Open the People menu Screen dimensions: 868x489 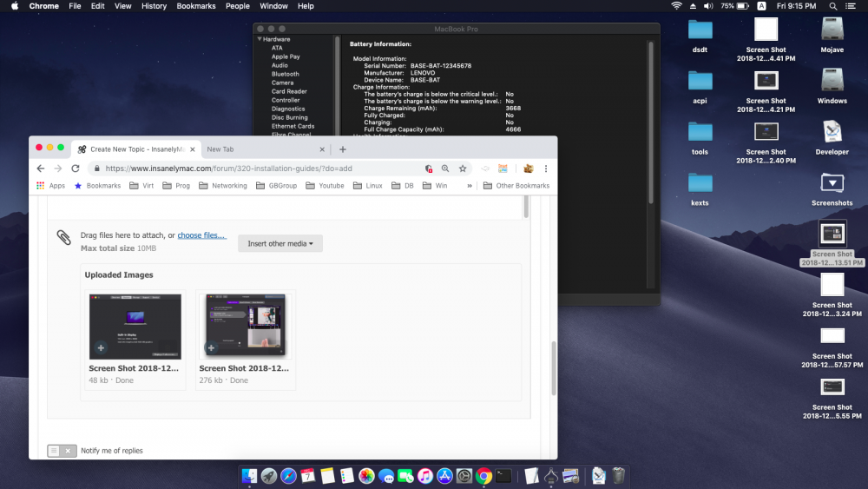pos(238,6)
